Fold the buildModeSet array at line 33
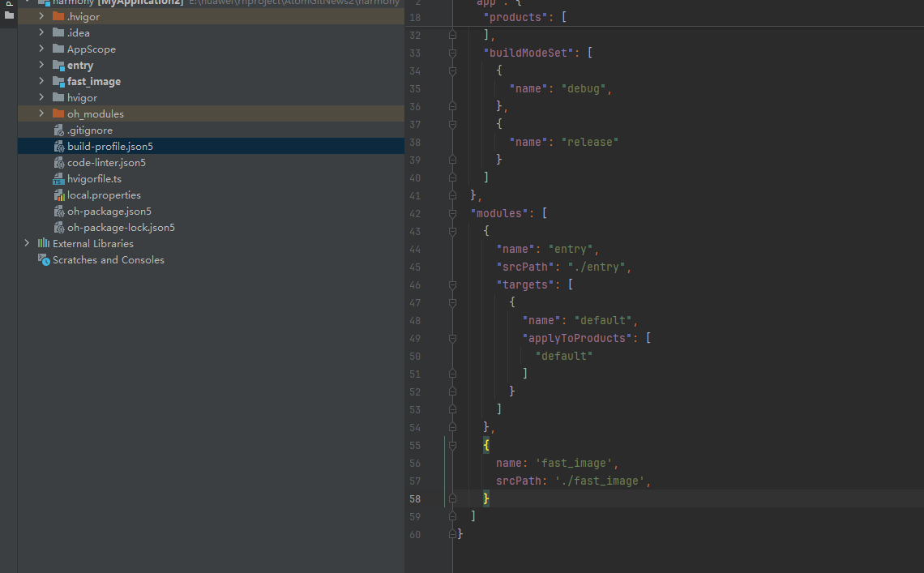Image resolution: width=924 pixels, height=573 pixels. [x=452, y=53]
